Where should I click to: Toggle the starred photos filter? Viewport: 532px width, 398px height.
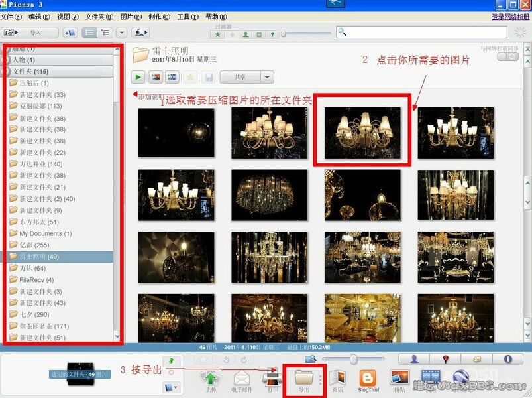218,34
